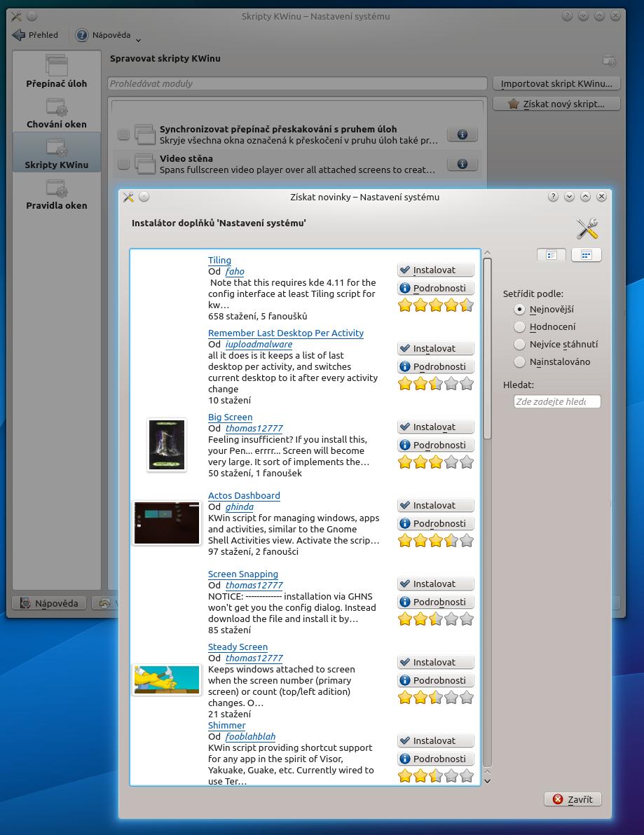Click Získat nový skript button
Viewport: 644px width, 835px height.
(556, 104)
